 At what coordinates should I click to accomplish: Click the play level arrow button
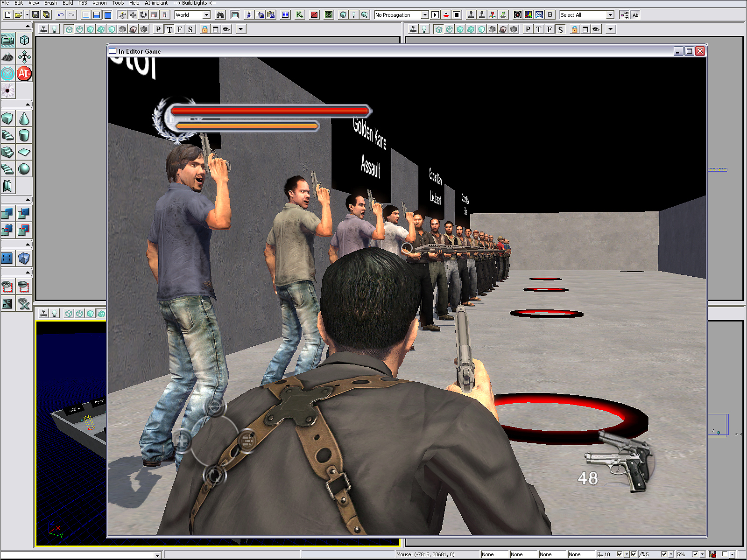[435, 15]
